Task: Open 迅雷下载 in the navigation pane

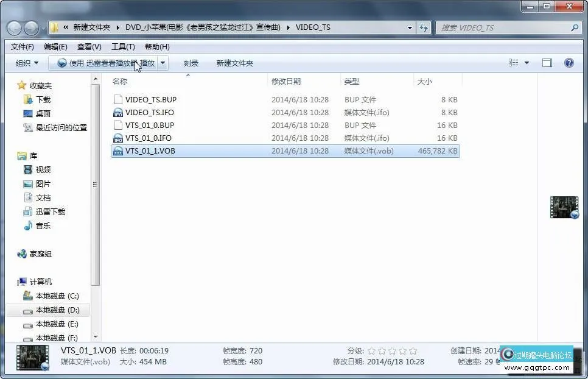Action: 51,211
